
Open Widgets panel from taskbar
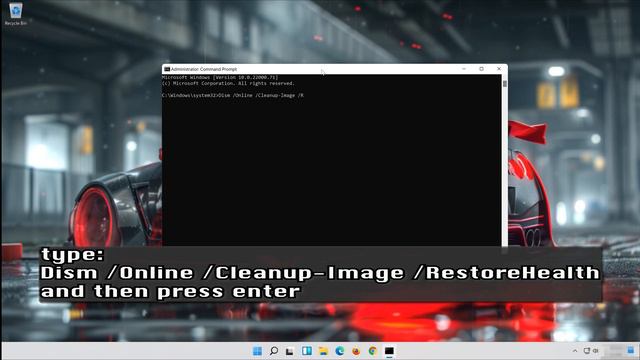(307, 351)
